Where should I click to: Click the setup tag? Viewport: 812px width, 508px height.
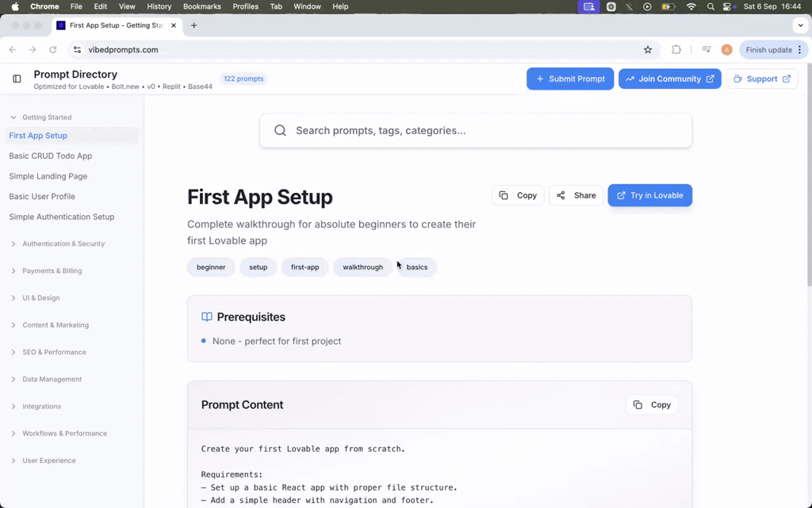point(258,267)
